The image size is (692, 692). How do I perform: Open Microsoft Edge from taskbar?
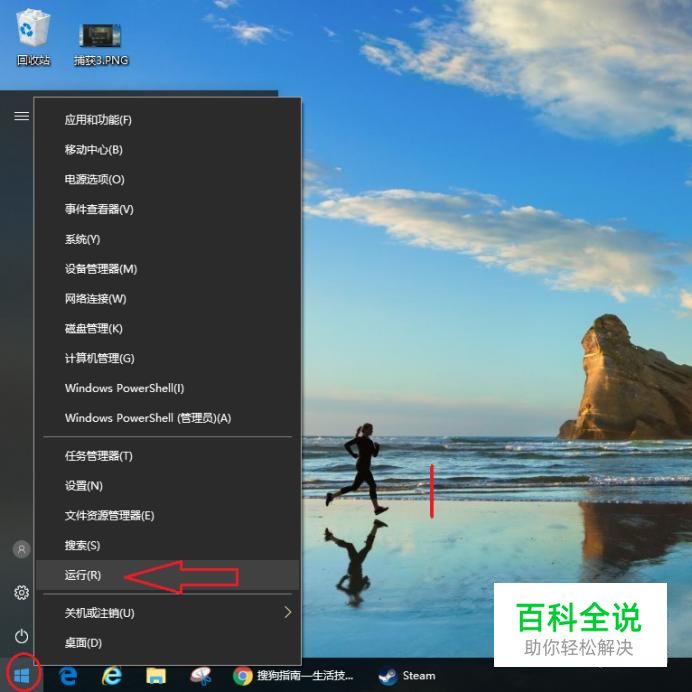click(68, 676)
